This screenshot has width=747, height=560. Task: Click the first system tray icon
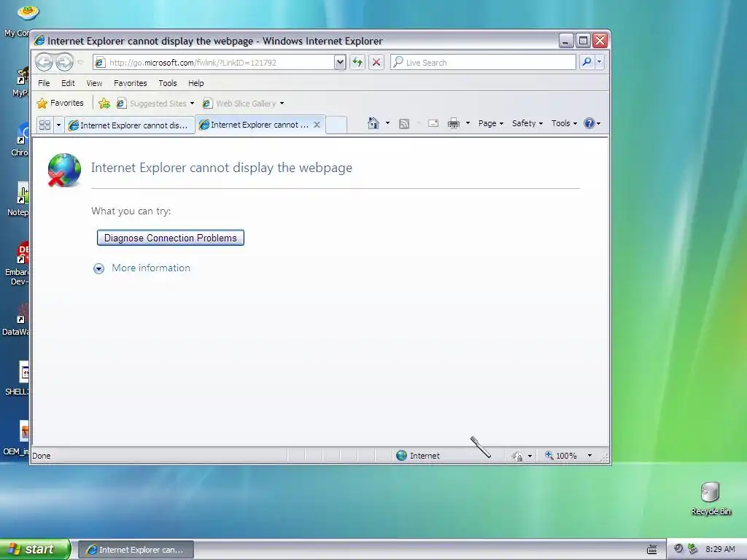coord(678,549)
